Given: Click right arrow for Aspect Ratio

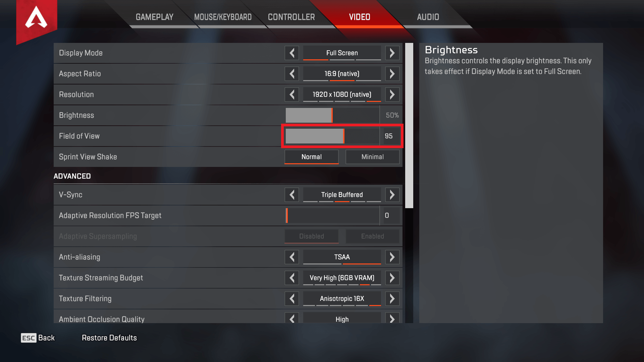Looking at the screenshot, I should [x=392, y=74].
